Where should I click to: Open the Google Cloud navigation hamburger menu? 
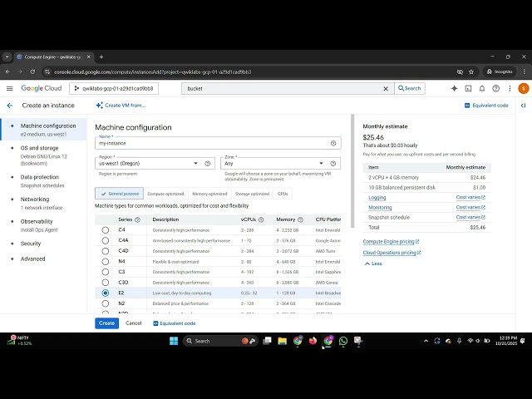click(9, 89)
